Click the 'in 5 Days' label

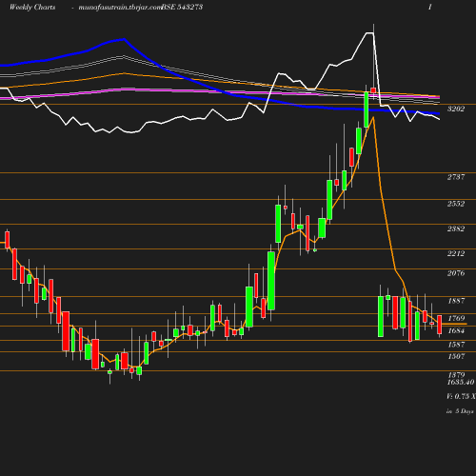pyautogui.click(x=460, y=411)
